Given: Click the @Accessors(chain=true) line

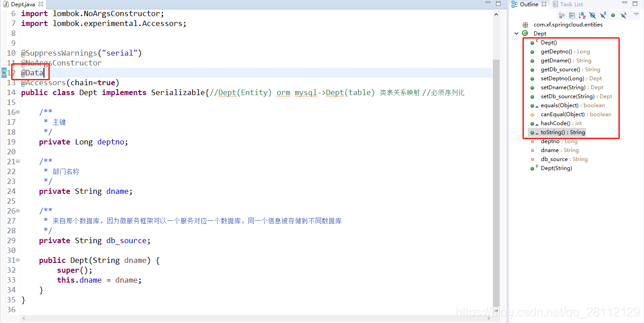Looking at the screenshot, I should pos(70,83).
